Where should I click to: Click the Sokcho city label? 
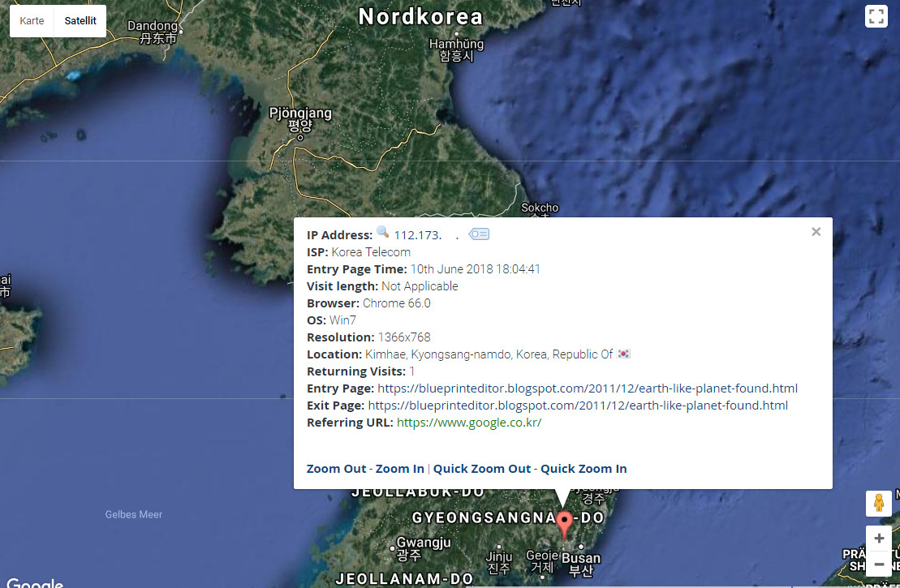pyautogui.click(x=540, y=209)
